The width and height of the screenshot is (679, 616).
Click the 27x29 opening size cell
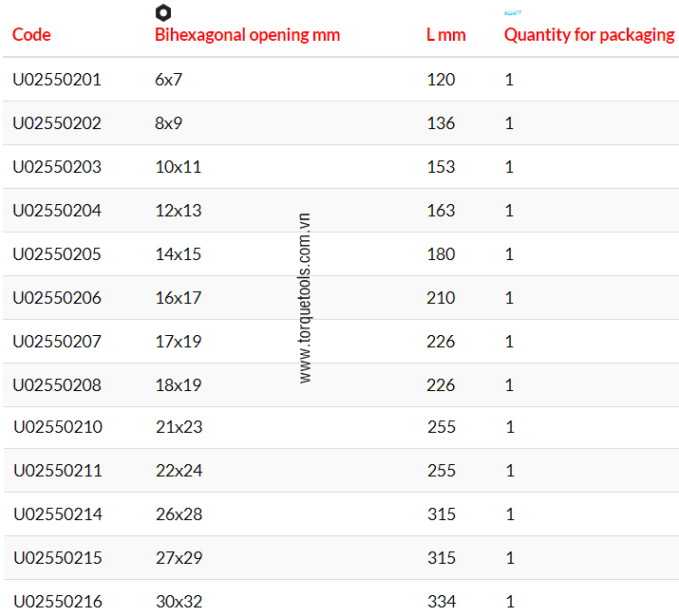[179, 558]
